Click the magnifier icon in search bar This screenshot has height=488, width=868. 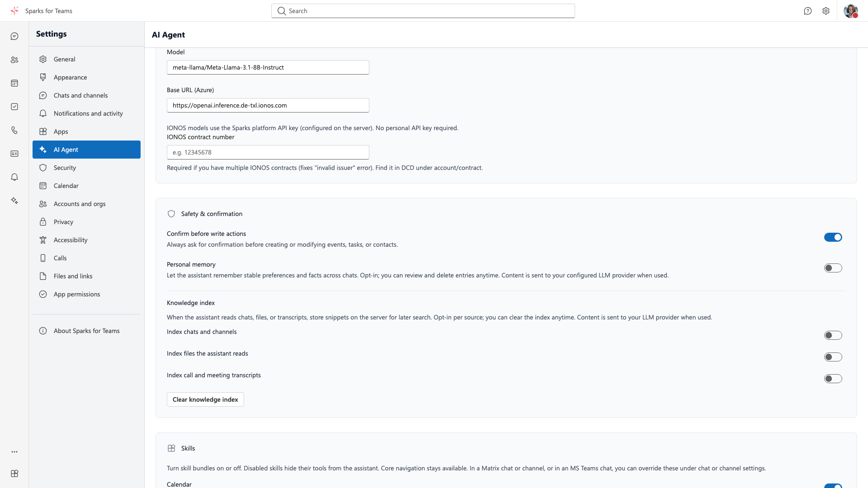[282, 11]
